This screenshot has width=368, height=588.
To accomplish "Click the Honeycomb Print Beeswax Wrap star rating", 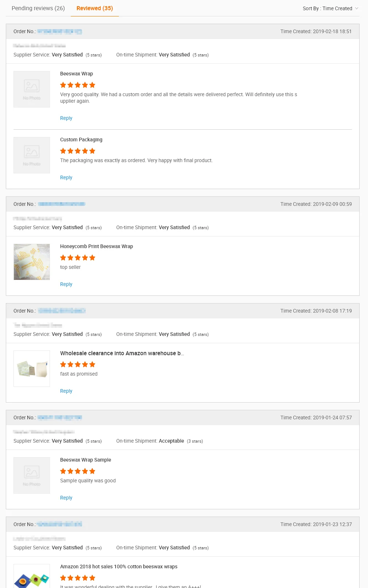I will [x=78, y=258].
